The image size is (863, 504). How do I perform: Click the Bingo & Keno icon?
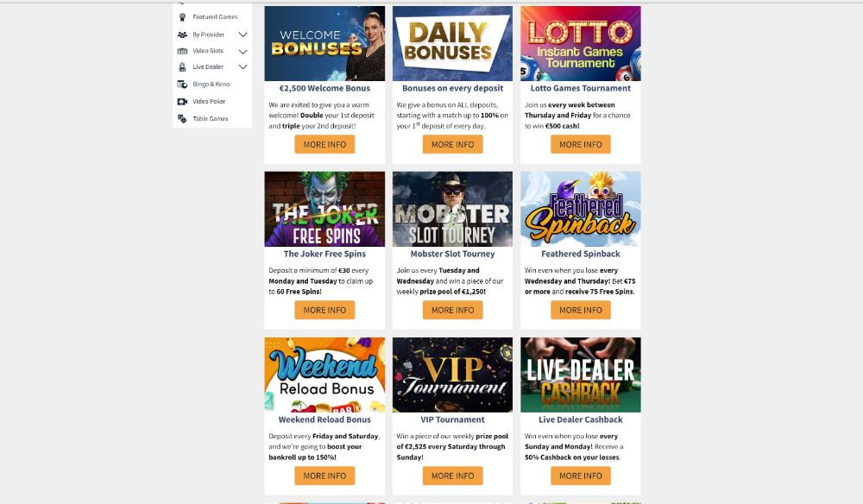coord(182,85)
